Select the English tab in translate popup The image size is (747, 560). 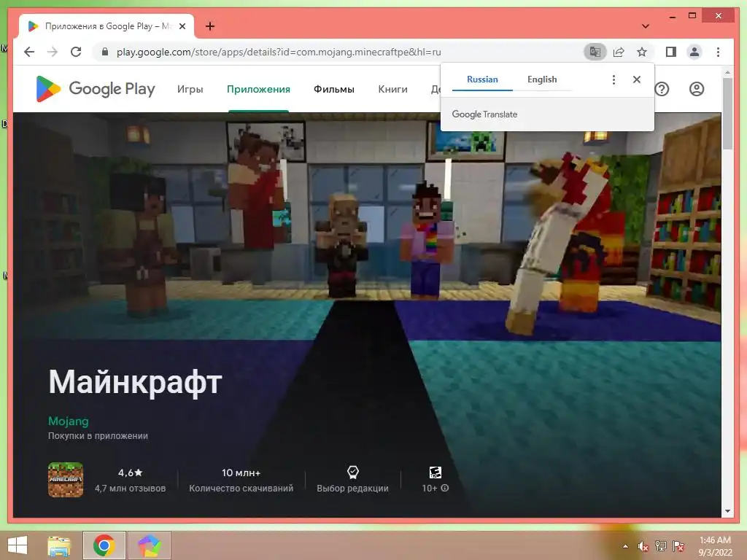542,79
